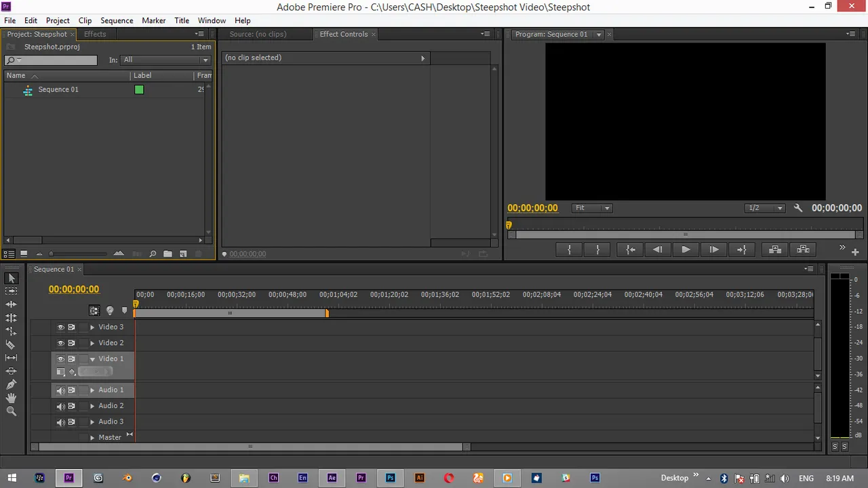
Task: Click the Mark Out button
Action: tap(597, 249)
